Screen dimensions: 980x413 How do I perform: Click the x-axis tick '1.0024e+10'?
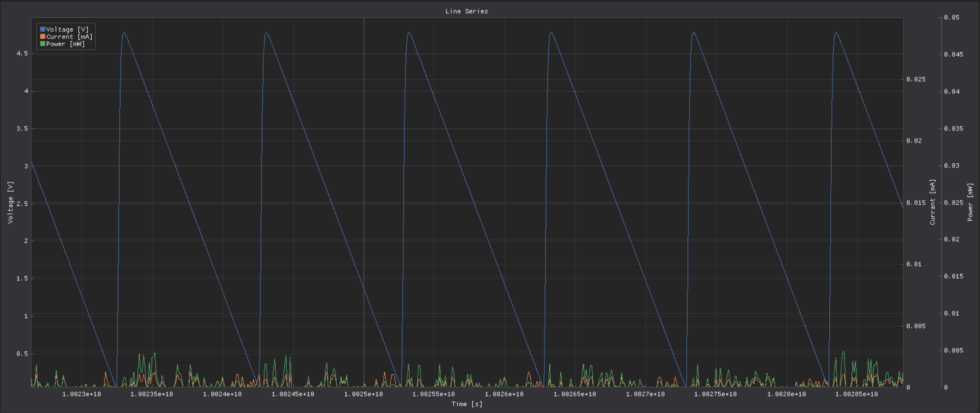point(222,394)
